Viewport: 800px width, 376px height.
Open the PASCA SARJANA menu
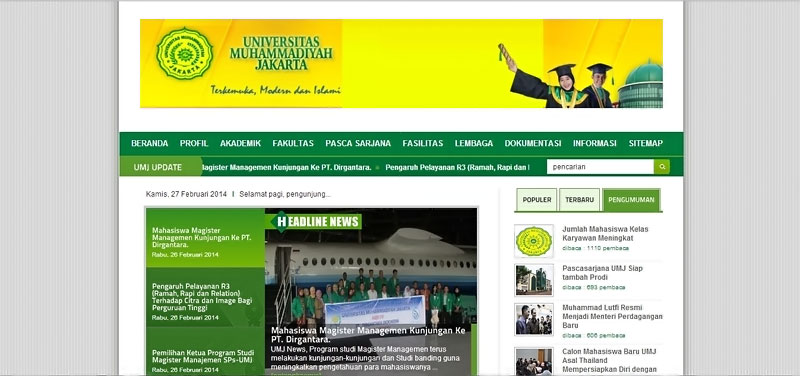[x=358, y=143]
